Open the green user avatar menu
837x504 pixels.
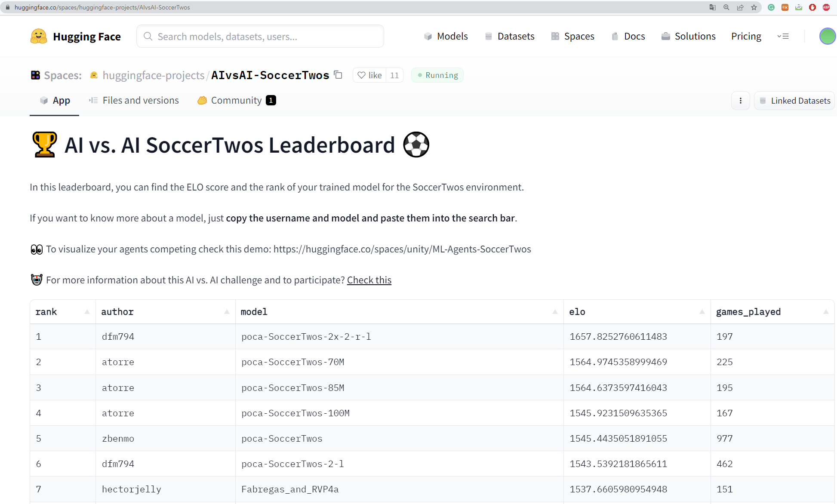click(827, 36)
